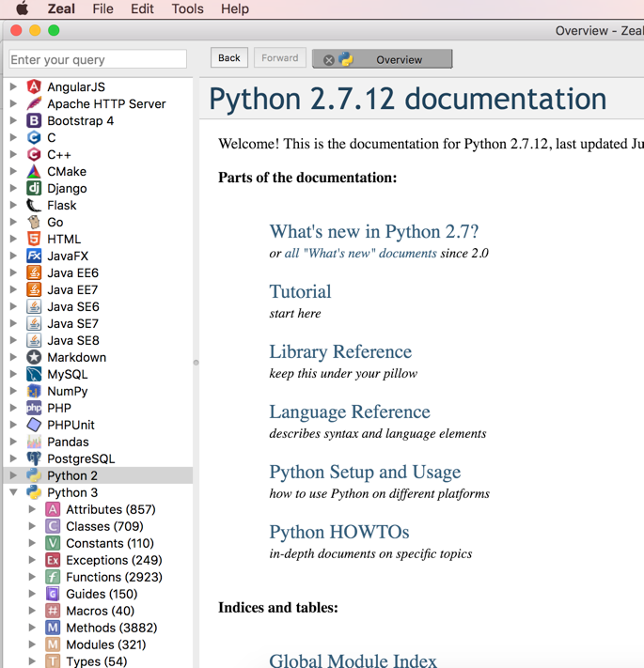Viewport: 644px width, 668px height.
Task: Click the Pandas chart icon
Action: pyautogui.click(x=34, y=442)
